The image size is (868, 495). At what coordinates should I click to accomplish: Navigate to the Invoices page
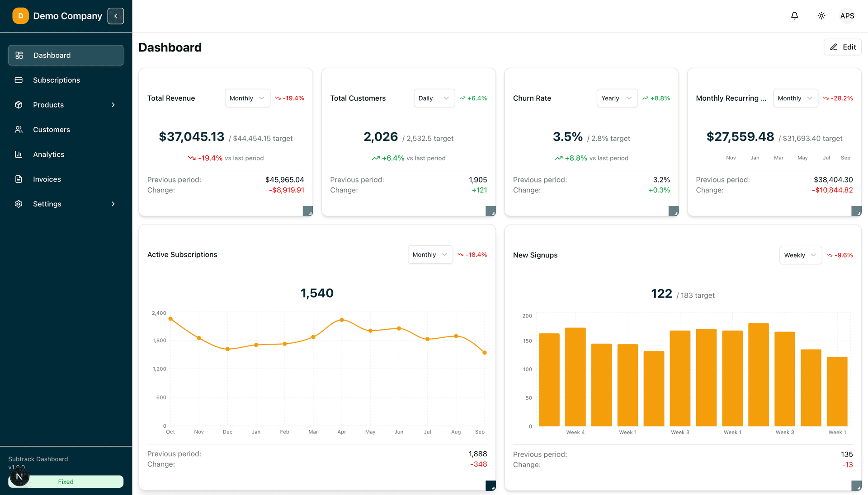tap(47, 179)
